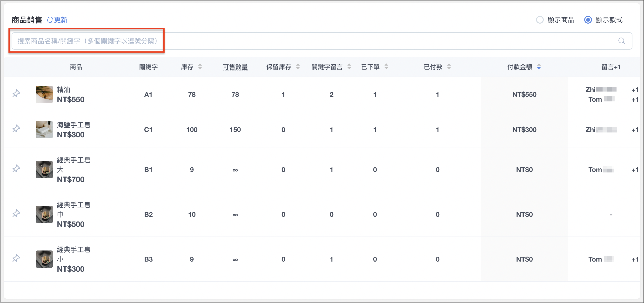
Task: Click stock value 100 for 海鹽手工皂
Action: click(x=192, y=130)
